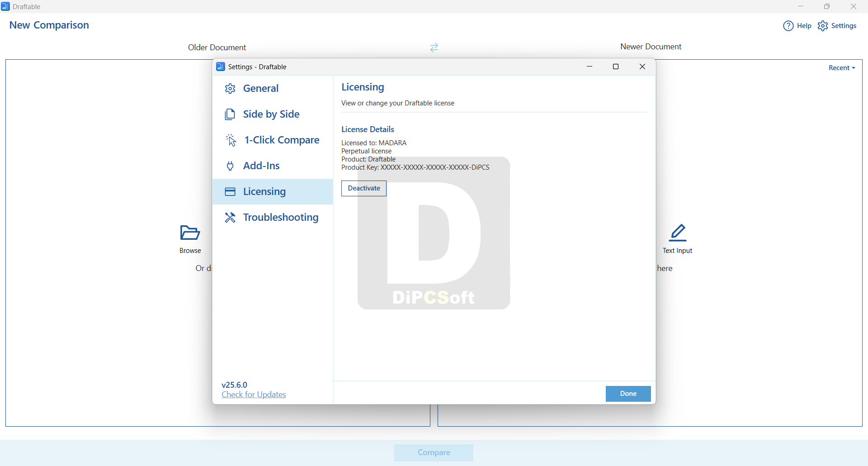Click the Settings dialog Draftable icon
Viewport: 868px width, 466px height.
pyautogui.click(x=221, y=67)
